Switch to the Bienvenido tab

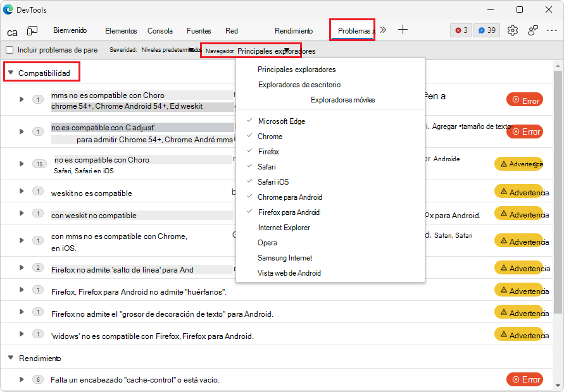coord(70,30)
